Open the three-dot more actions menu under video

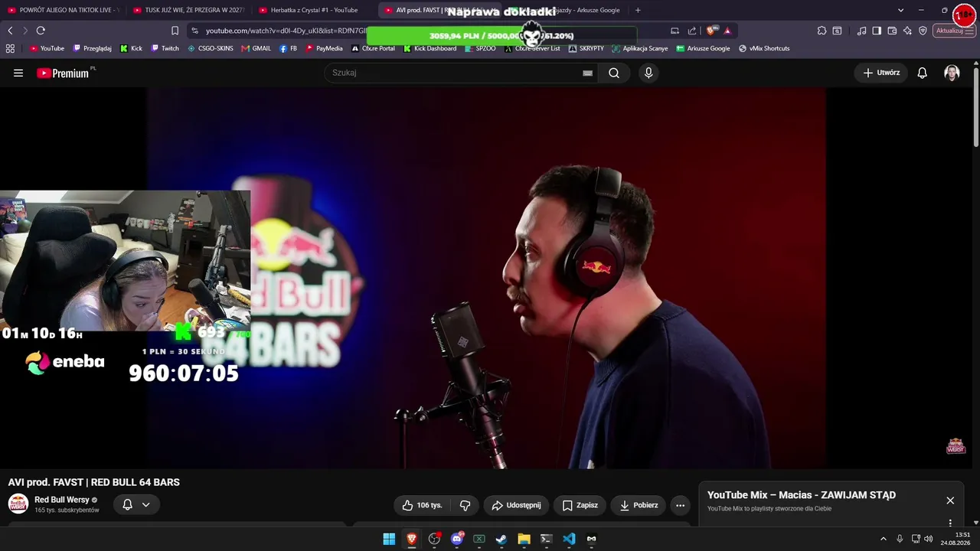(680, 505)
